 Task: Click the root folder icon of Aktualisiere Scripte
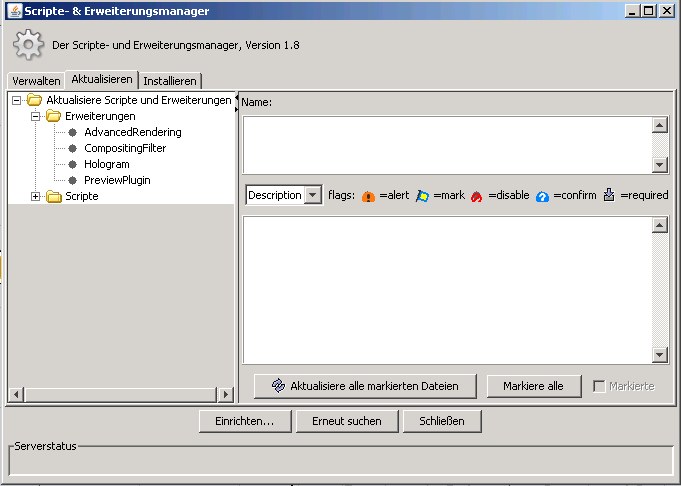(x=34, y=100)
